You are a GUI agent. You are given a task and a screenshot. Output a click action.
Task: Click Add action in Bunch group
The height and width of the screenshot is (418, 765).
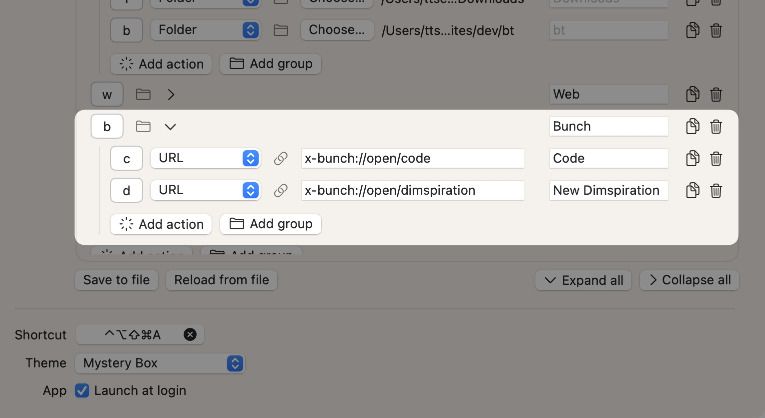click(x=161, y=224)
